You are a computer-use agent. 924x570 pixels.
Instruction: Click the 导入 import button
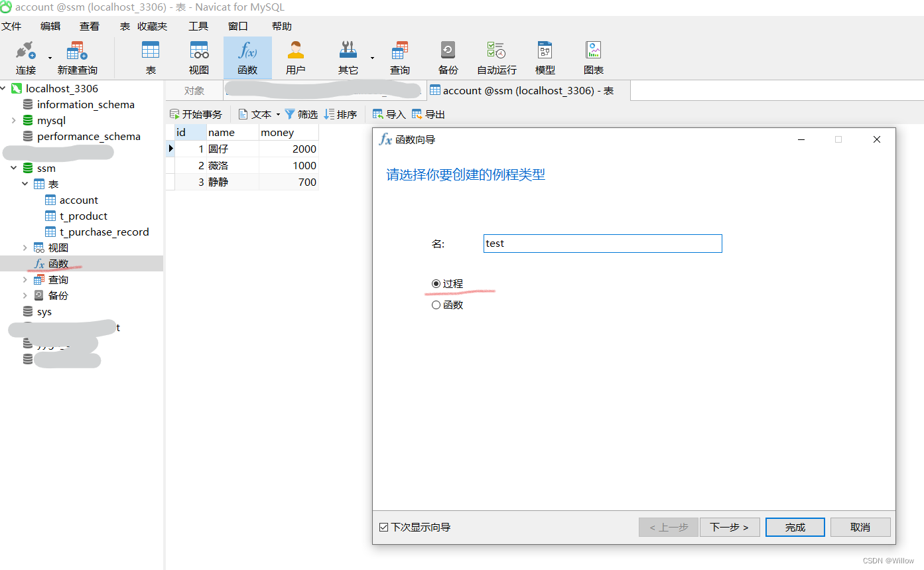(389, 114)
